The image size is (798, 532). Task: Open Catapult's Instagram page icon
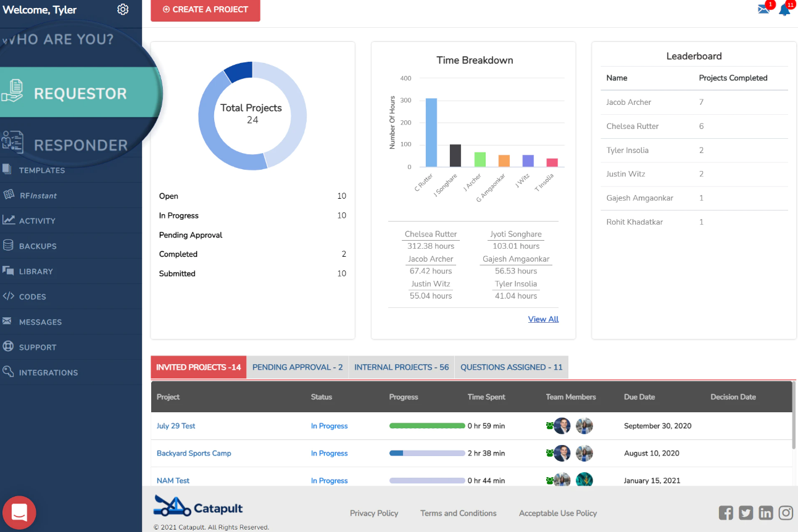[786, 513]
